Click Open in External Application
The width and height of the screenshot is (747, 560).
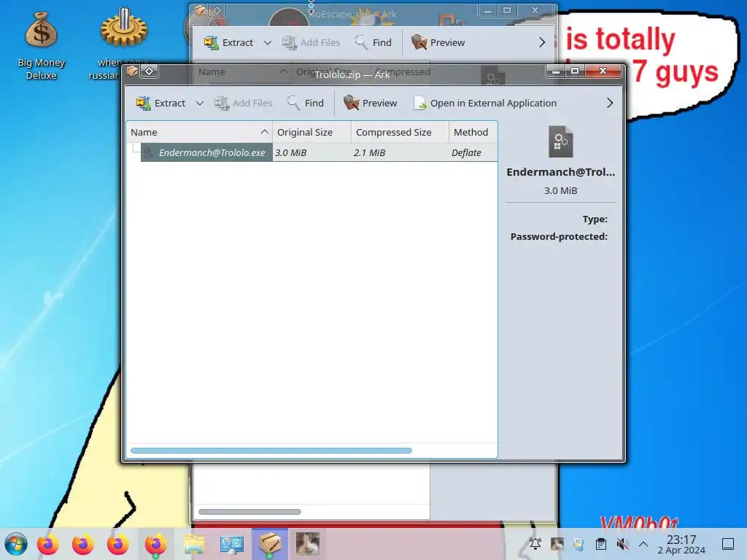[x=485, y=103]
